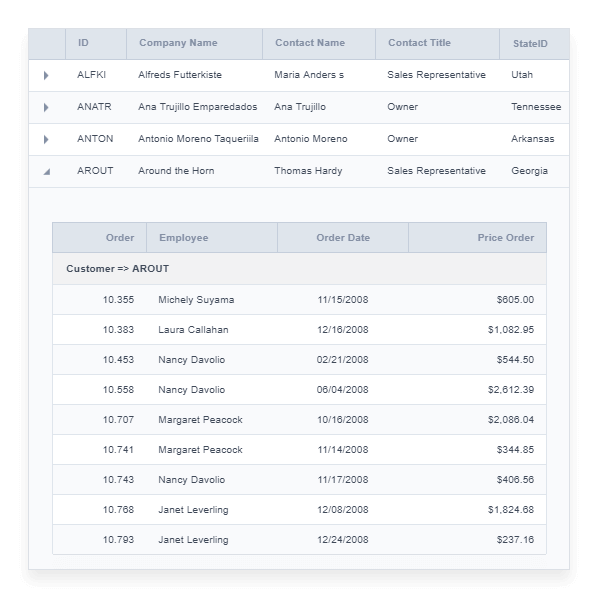Click the 12/08/2008 order date
Image resolution: width=600 pixels, height=600 pixels.
click(343, 510)
